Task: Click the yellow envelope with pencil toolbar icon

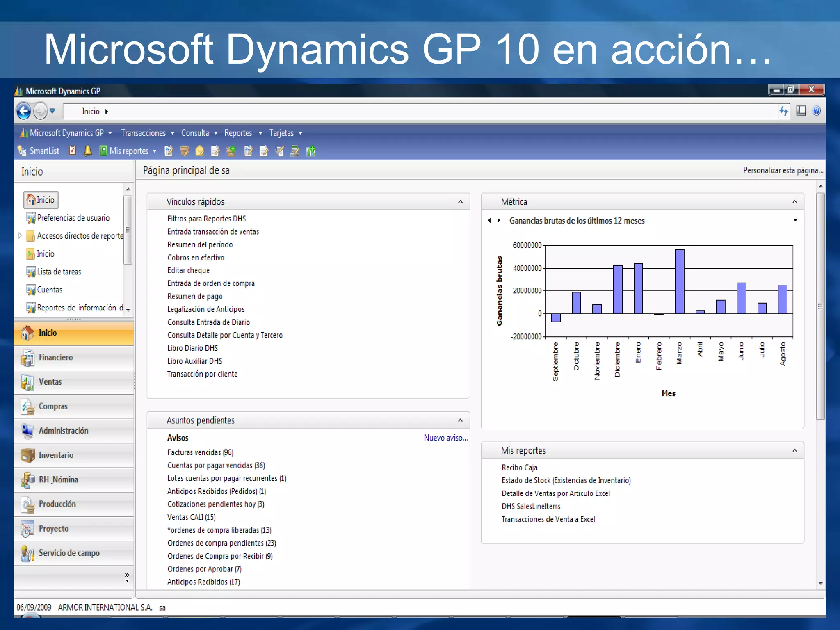Action: [200, 151]
